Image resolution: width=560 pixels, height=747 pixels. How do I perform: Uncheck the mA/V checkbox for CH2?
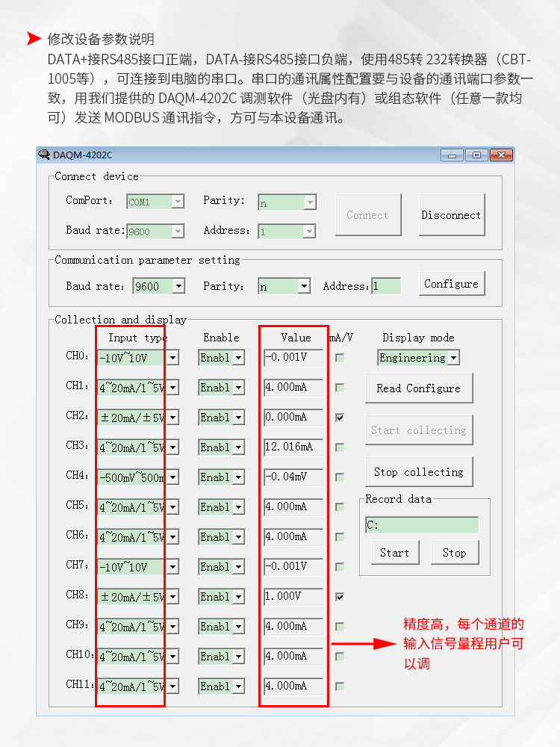coord(340,418)
